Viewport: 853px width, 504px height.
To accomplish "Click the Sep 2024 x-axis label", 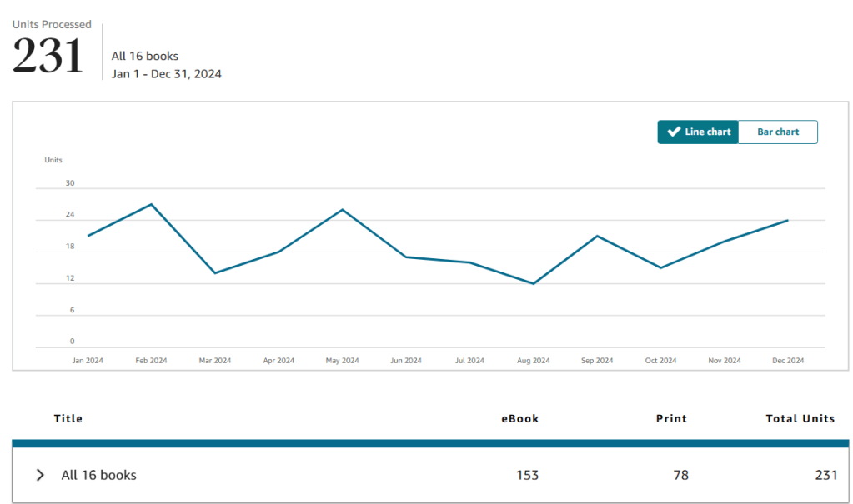I will pyautogui.click(x=597, y=361).
